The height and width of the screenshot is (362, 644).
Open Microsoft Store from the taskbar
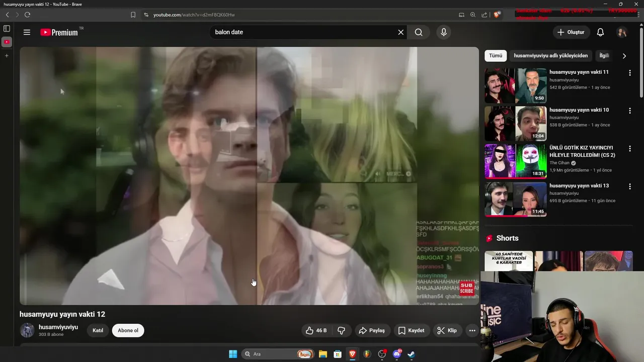pos(338,354)
